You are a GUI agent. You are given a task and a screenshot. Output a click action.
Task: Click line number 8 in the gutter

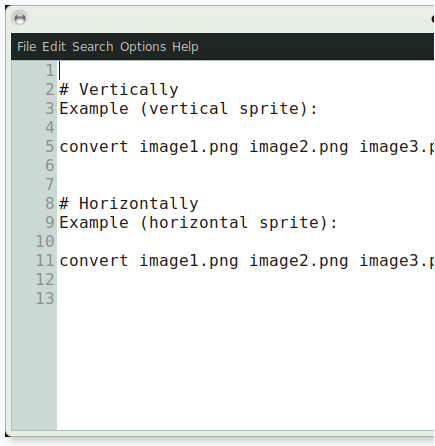pos(50,204)
